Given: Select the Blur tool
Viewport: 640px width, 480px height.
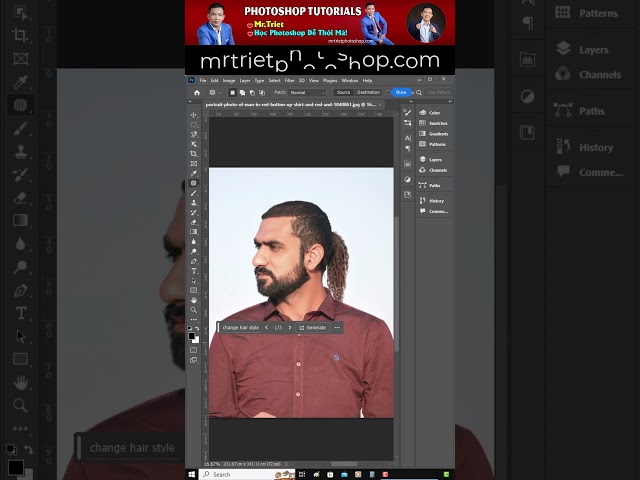Looking at the screenshot, I should (194, 242).
